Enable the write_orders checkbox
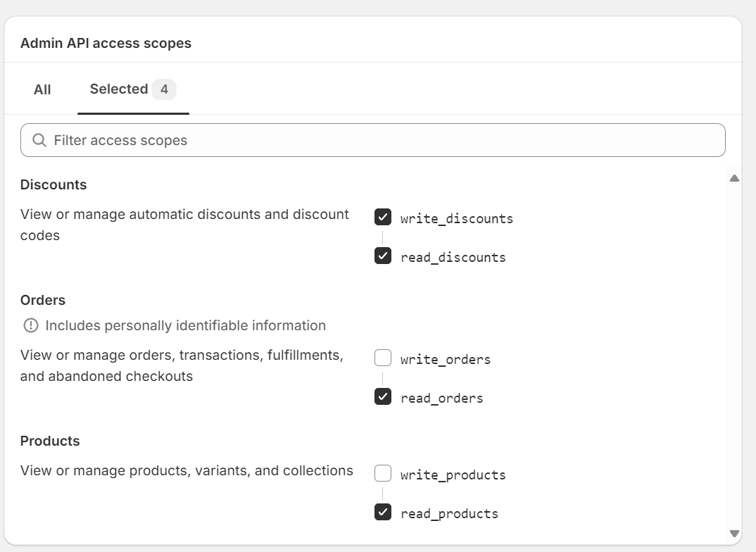Image resolution: width=756 pixels, height=552 pixels. tap(383, 358)
